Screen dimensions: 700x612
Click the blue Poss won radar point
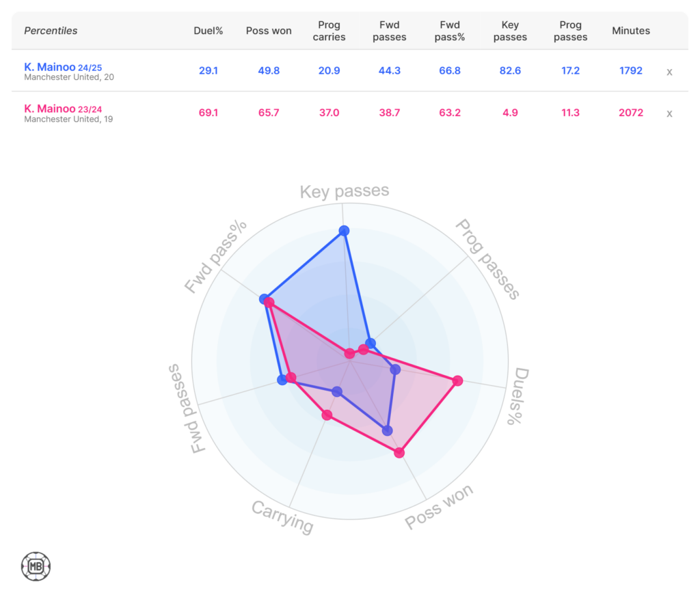pyautogui.click(x=388, y=430)
